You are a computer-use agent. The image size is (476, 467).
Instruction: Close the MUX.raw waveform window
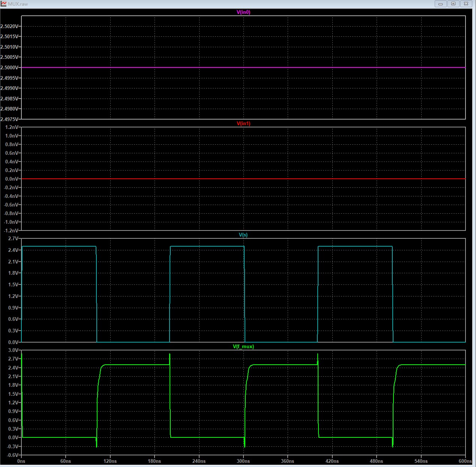(x=466, y=4)
